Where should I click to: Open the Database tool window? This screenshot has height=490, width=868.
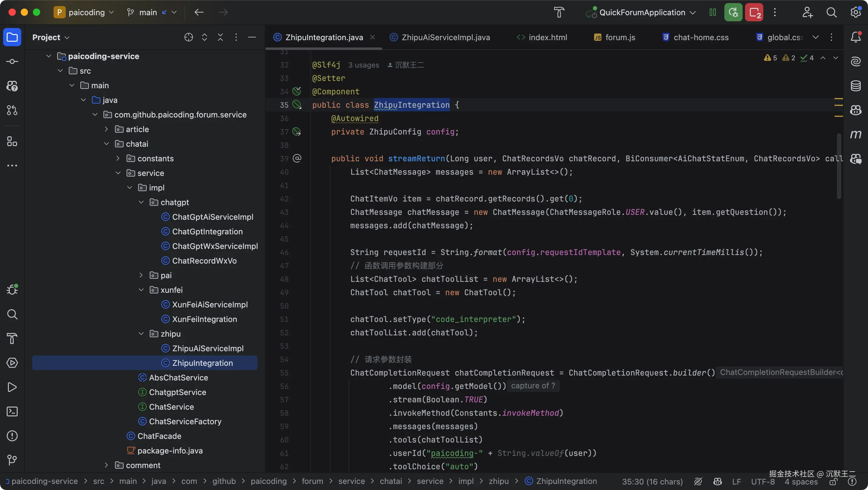pyautogui.click(x=856, y=86)
